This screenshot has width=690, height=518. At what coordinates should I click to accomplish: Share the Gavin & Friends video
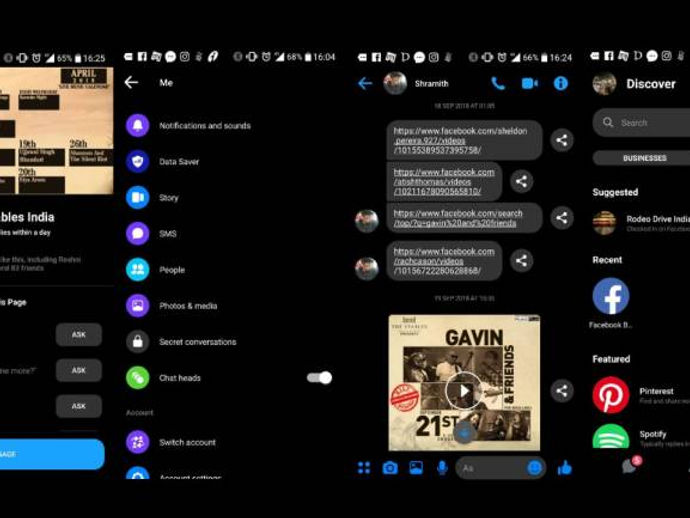(x=562, y=391)
